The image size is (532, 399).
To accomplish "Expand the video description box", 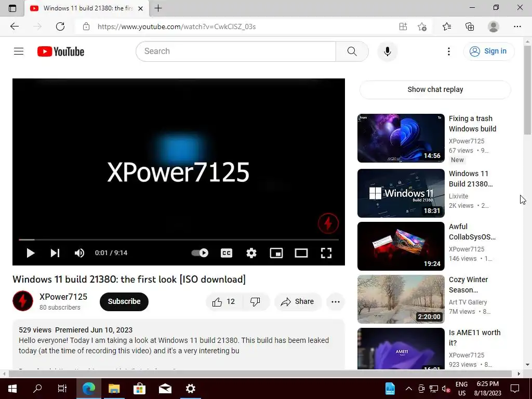I will coord(179,344).
